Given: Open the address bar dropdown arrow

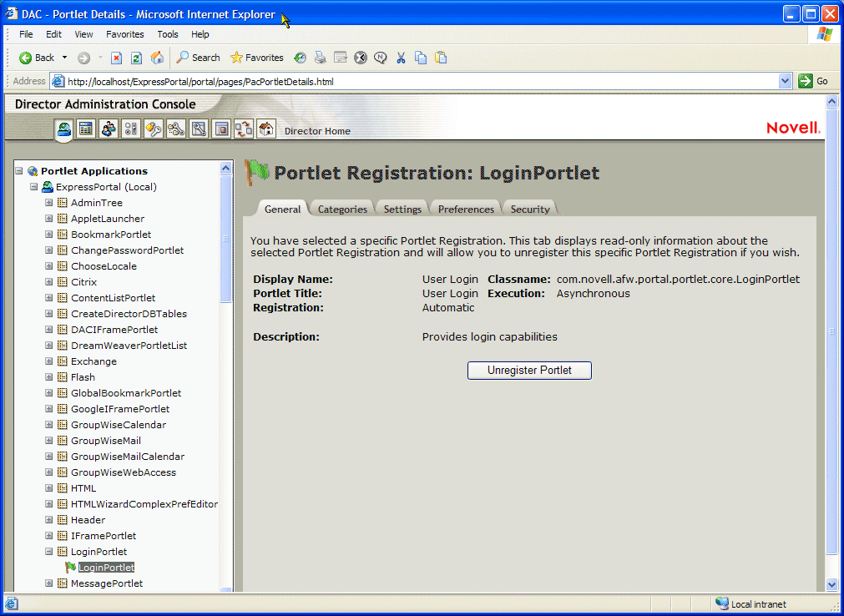Looking at the screenshot, I should [x=786, y=82].
